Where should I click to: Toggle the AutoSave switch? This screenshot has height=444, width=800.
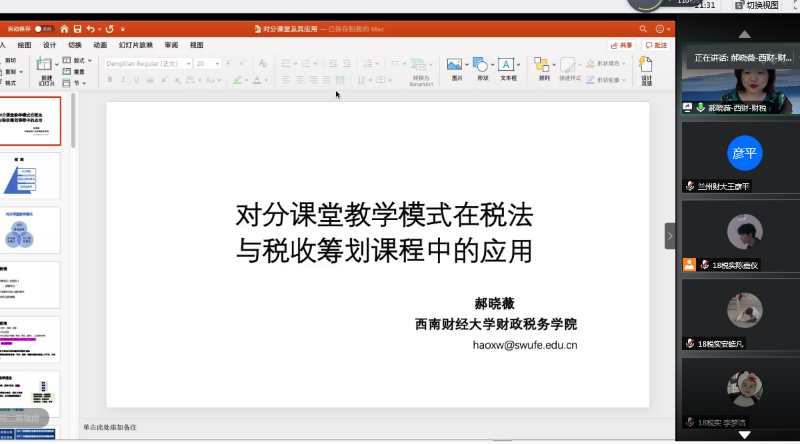point(43,29)
